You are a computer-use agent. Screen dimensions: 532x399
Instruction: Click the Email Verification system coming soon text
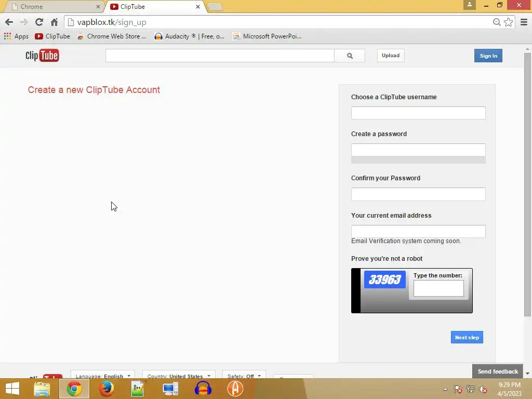click(406, 241)
